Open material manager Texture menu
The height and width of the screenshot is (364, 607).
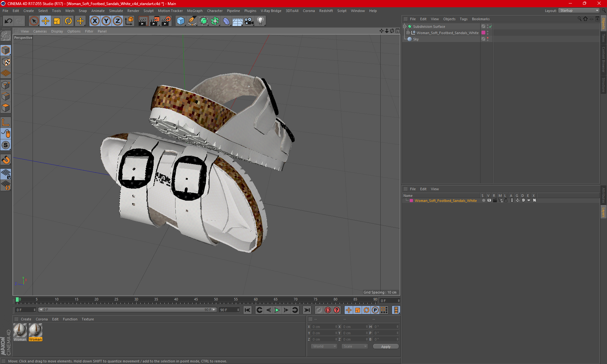pos(88,319)
